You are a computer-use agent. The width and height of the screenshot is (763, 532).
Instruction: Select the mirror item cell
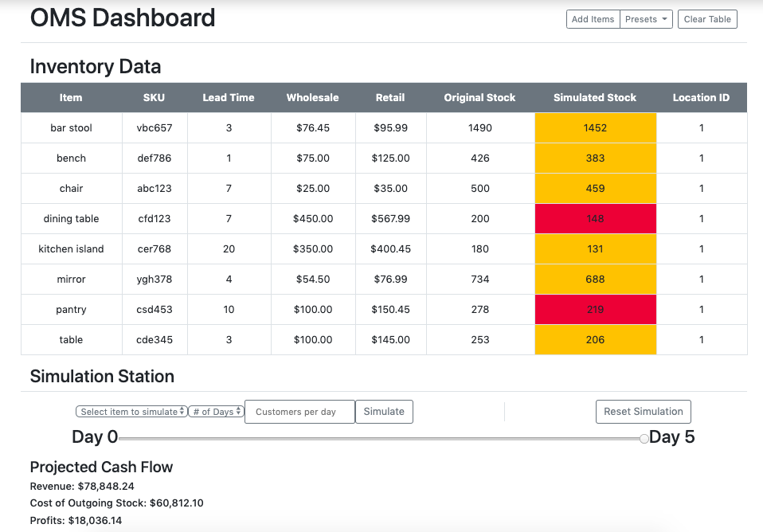pyautogui.click(x=71, y=279)
